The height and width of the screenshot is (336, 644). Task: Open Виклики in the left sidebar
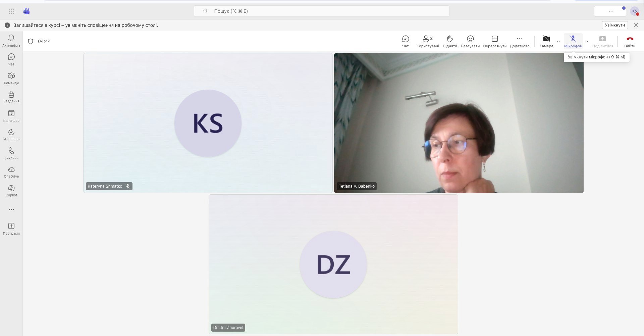11,154
